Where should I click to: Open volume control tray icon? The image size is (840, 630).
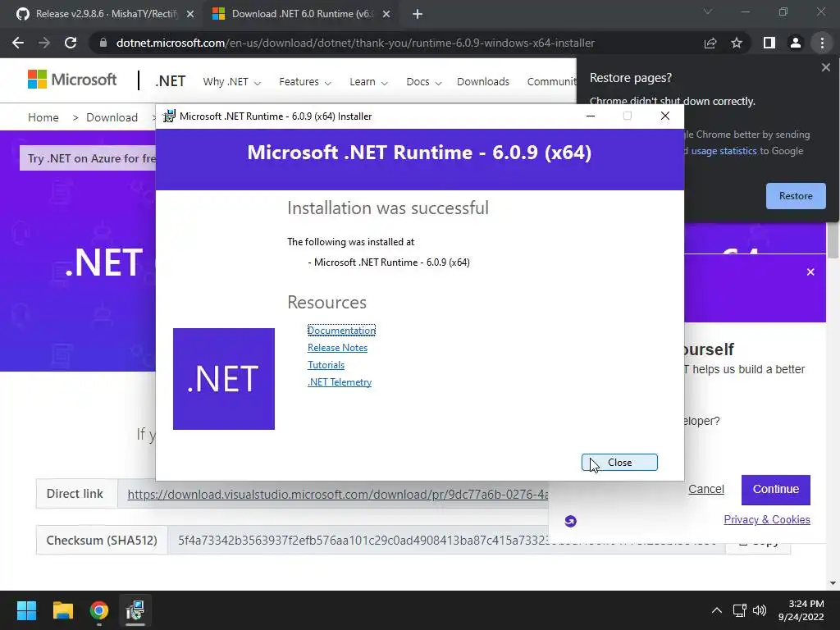pos(759,610)
